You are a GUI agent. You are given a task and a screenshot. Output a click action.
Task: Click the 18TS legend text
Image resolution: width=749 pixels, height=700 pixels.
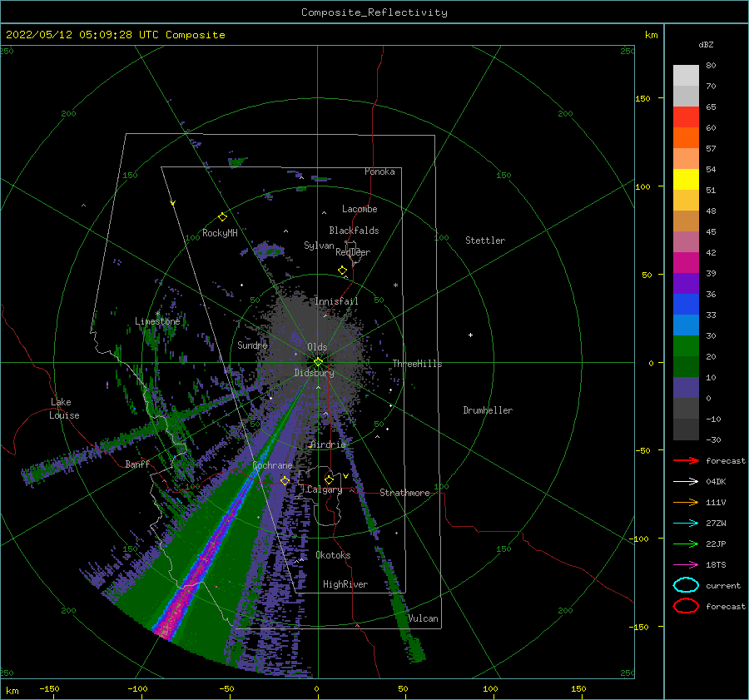tap(716, 565)
